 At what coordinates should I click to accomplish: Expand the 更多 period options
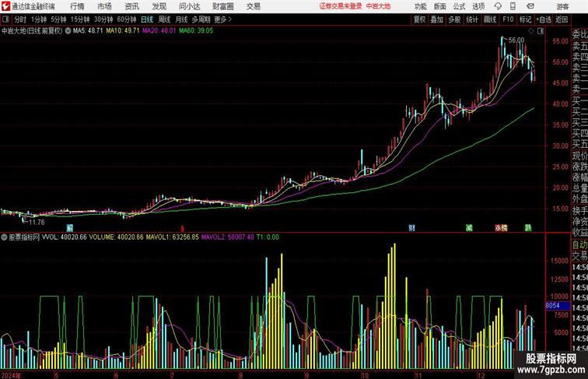(x=222, y=19)
